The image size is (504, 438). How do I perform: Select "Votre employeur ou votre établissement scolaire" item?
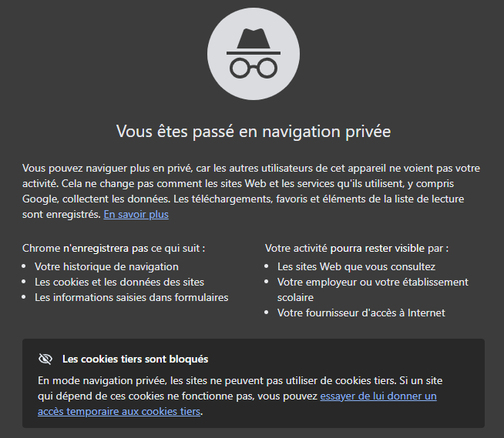point(372,282)
